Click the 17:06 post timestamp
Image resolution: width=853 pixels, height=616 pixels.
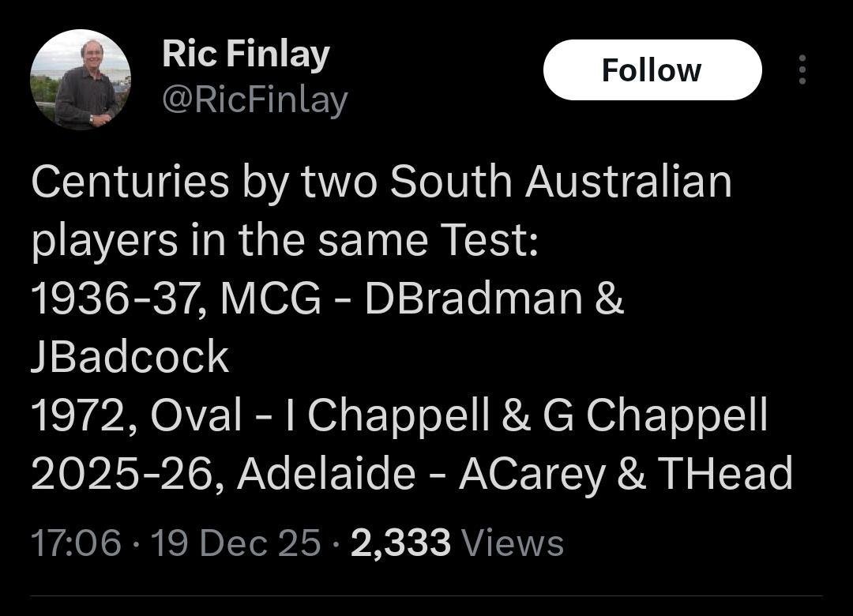point(77,543)
